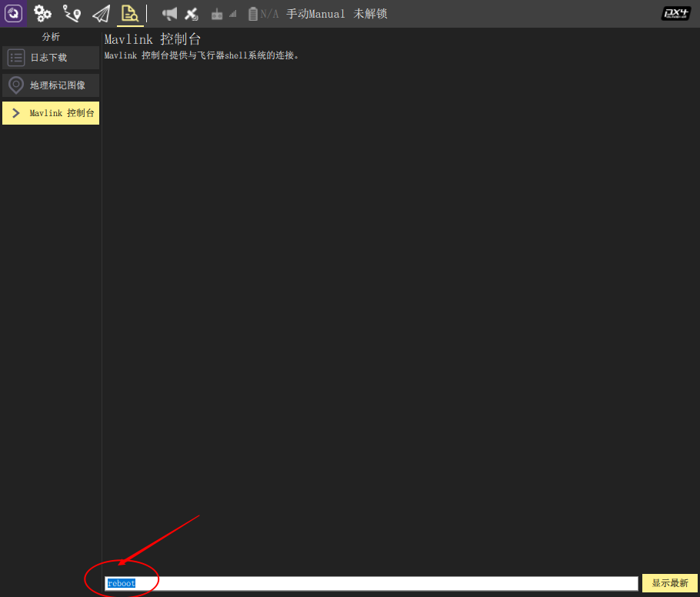Show the RC signal strength indicator
Screen dimensions: 700x597
click(x=224, y=15)
